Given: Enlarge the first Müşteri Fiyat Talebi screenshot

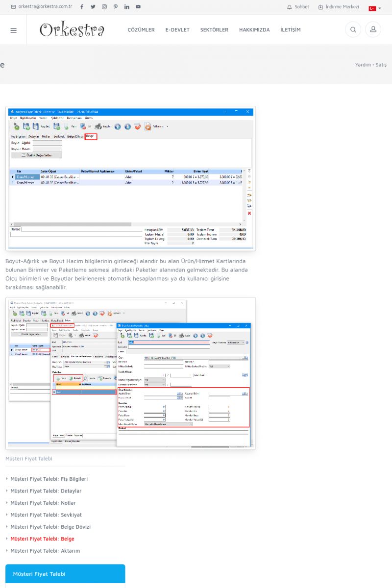Looking at the screenshot, I should coord(131,178).
